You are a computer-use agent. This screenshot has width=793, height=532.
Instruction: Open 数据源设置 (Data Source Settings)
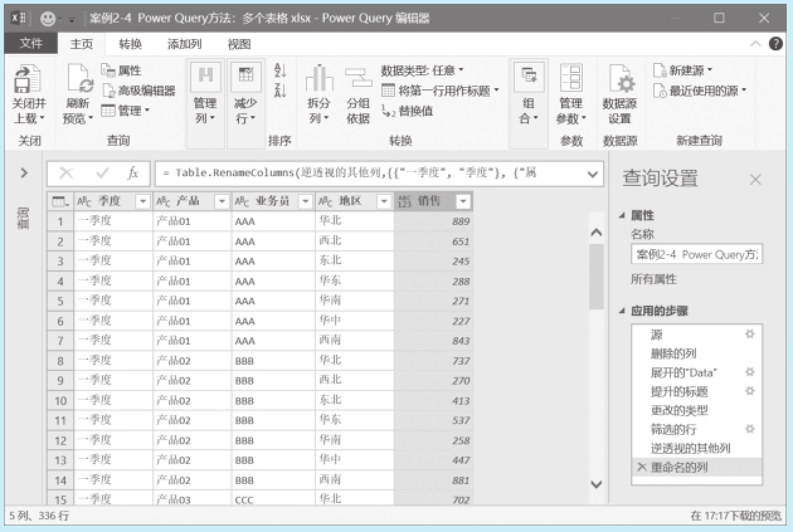tap(619, 82)
